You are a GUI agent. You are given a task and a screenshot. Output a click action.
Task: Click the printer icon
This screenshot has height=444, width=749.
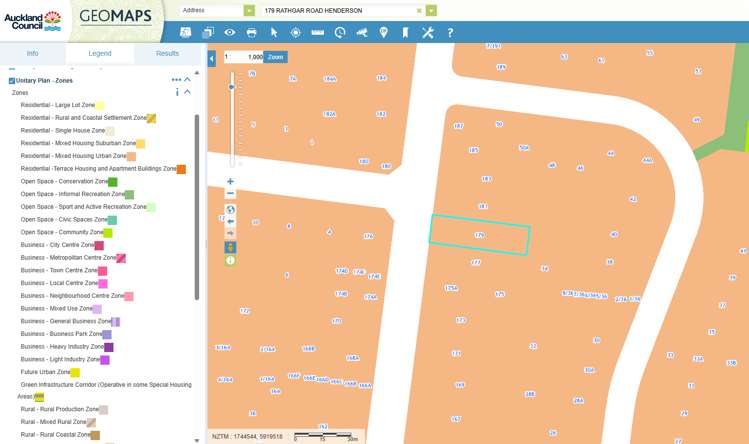coord(252,32)
